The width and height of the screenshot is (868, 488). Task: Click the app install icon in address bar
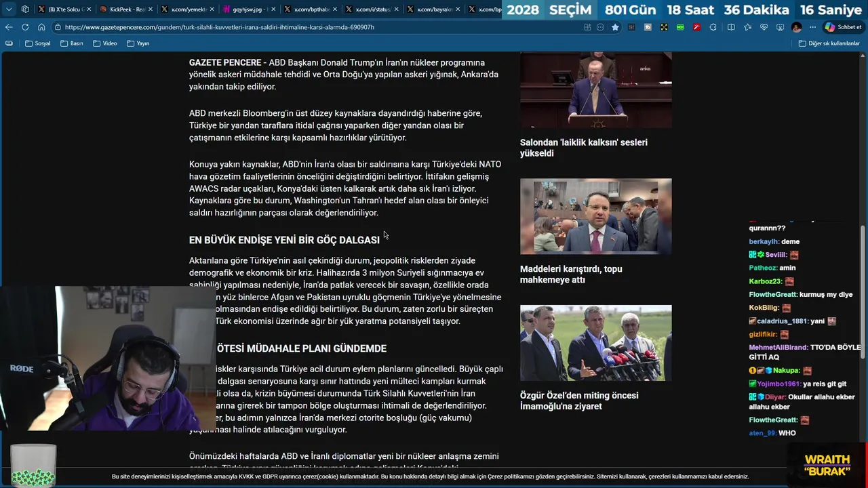click(587, 27)
